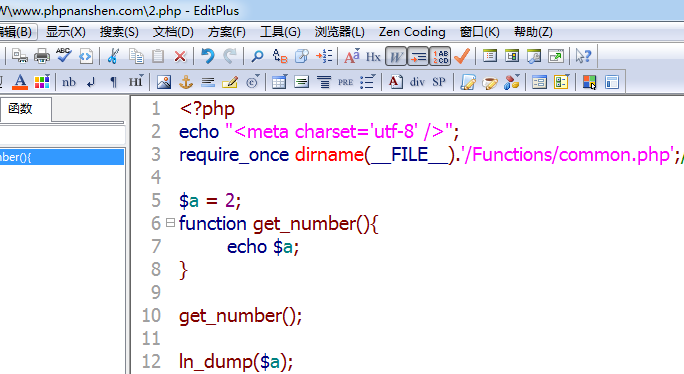684x374 pixels.
Task: Open the 工具(G) menu
Action: (280, 32)
